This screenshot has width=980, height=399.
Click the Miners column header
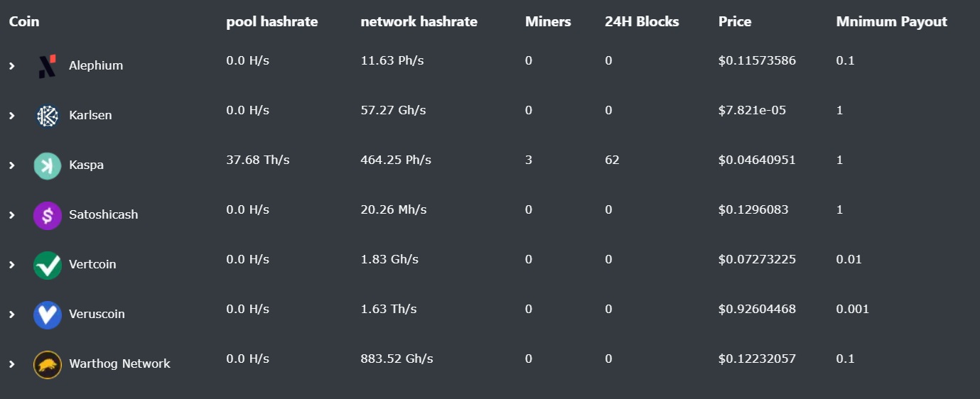(x=547, y=22)
